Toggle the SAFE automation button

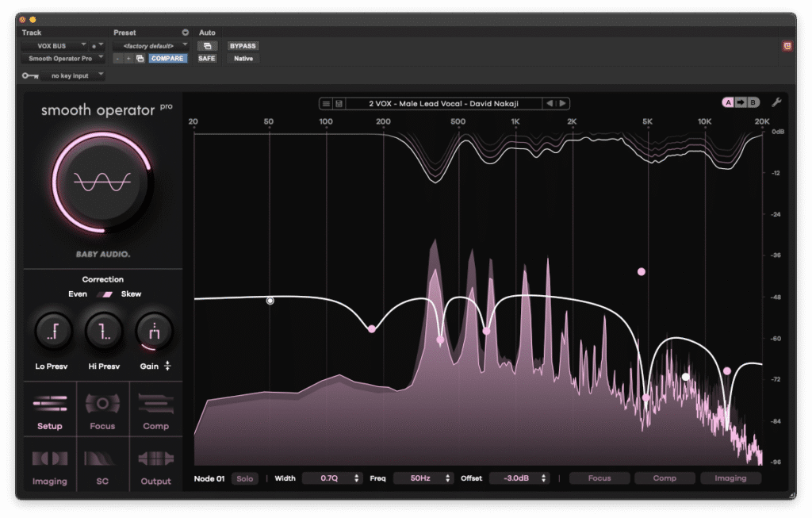pyautogui.click(x=207, y=59)
